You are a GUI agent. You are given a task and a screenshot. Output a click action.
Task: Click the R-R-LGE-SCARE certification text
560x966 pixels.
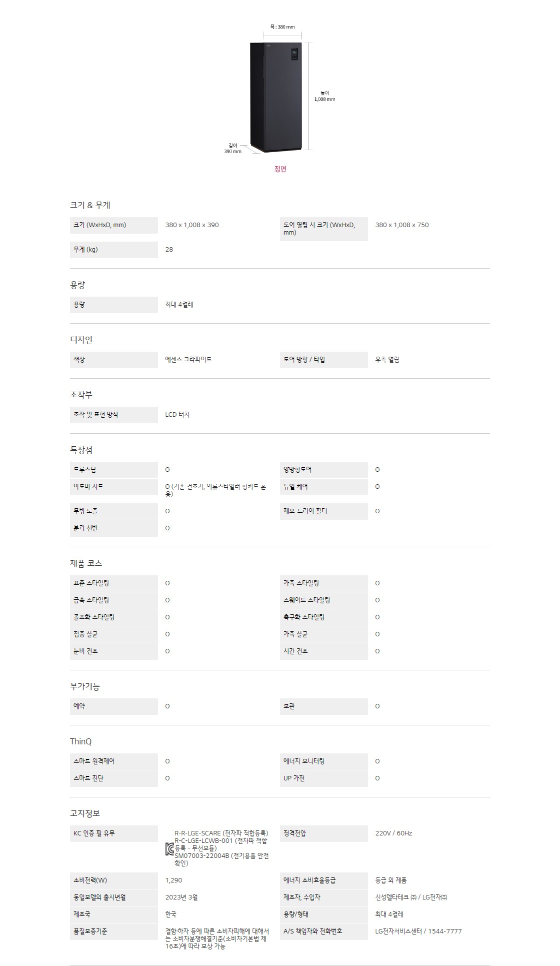(x=221, y=833)
